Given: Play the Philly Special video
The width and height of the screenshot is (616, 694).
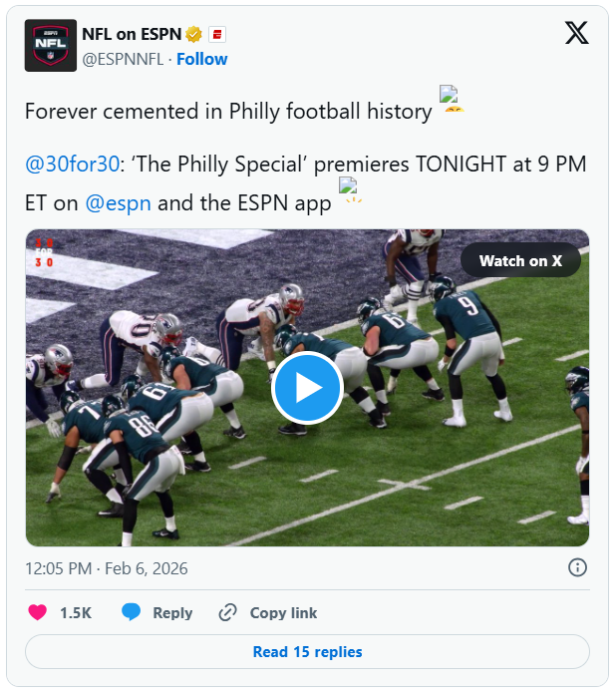Looking at the screenshot, I should 307,387.
